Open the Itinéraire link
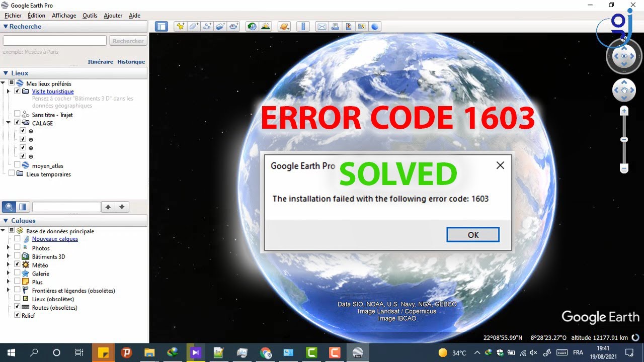This screenshot has height=362, width=644. (x=101, y=61)
